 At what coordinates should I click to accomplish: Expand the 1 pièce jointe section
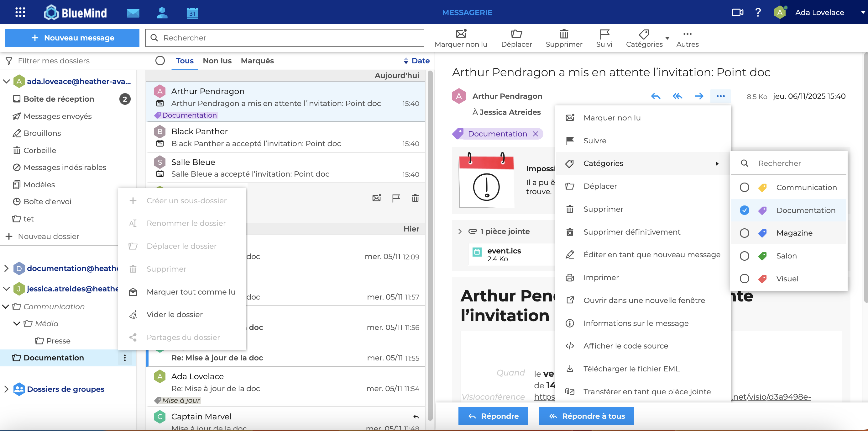[460, 231]
